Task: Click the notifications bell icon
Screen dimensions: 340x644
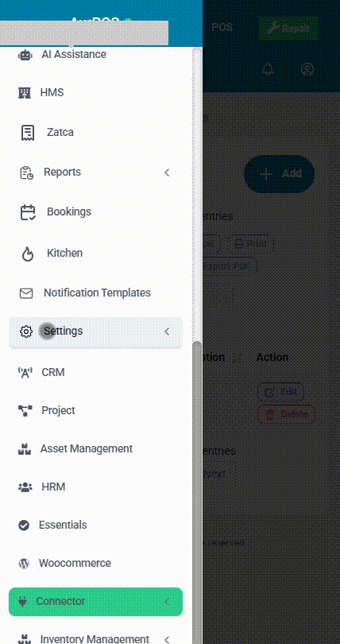Action: 268,69
